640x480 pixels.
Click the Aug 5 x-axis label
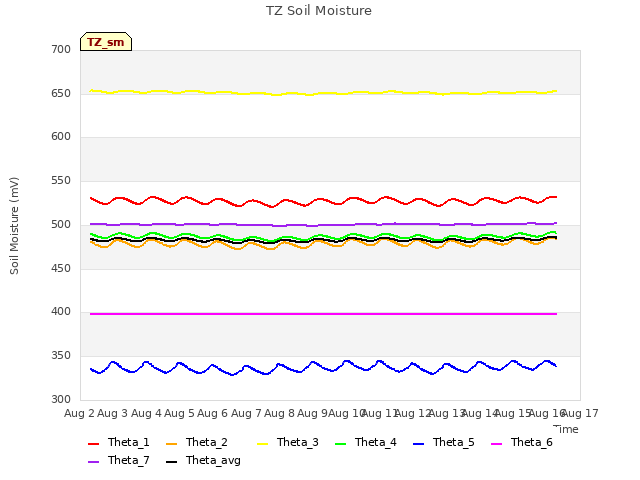coord(179,413)
